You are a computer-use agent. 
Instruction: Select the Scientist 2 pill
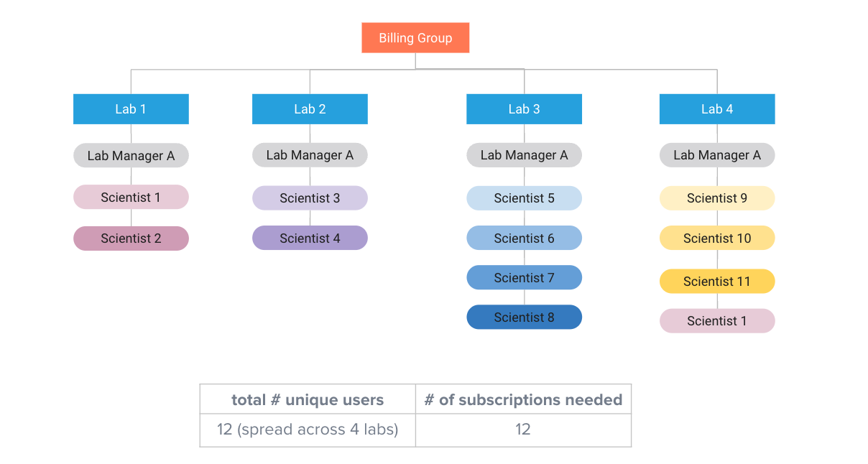(131, 238)
